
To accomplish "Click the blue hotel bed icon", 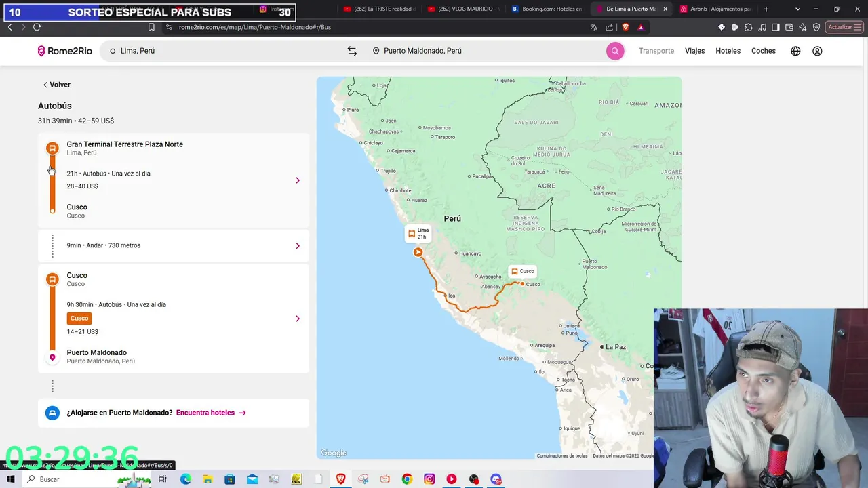I will (52, 413).
